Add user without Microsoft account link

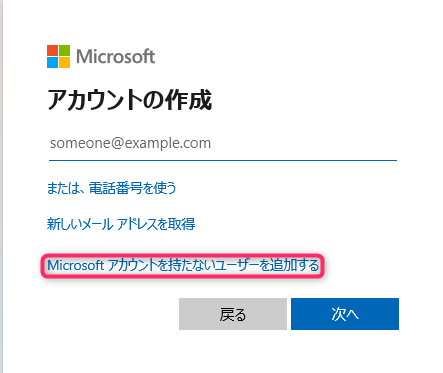click(183, 266)
